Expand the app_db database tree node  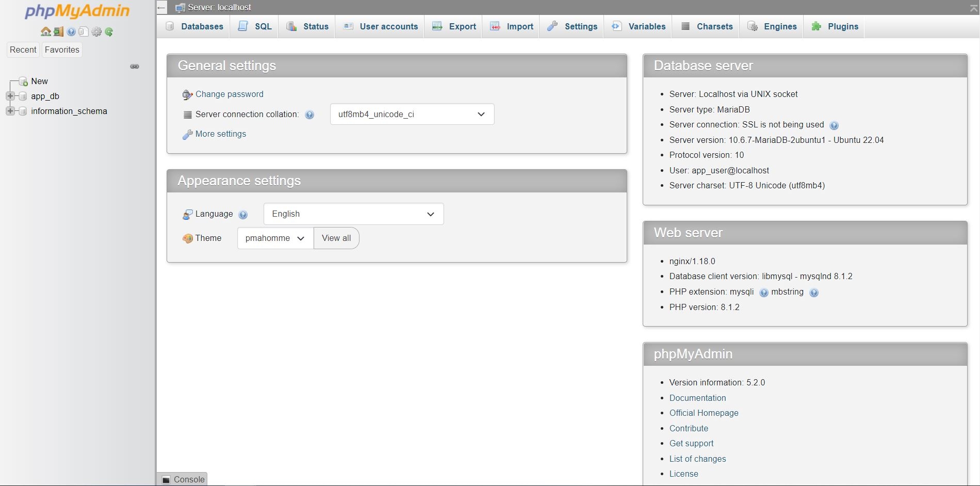click(x=10, y=96)
